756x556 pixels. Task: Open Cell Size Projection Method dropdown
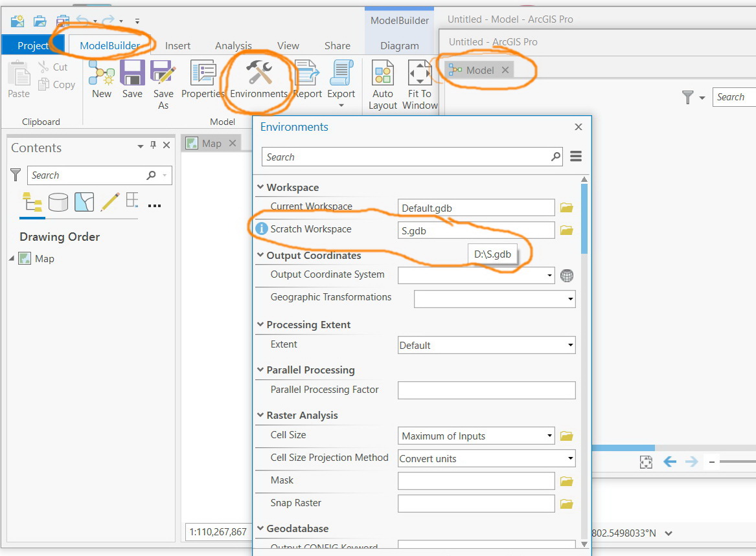(x=570, y=458)
